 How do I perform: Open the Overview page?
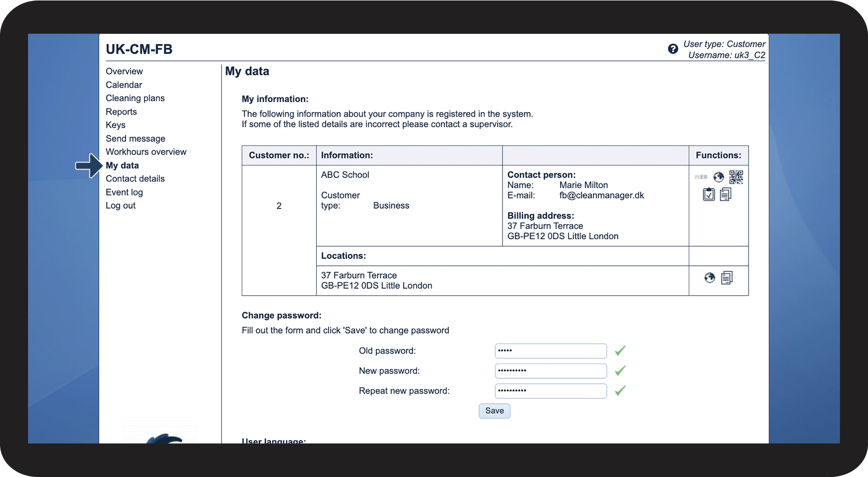coord(124,71)
